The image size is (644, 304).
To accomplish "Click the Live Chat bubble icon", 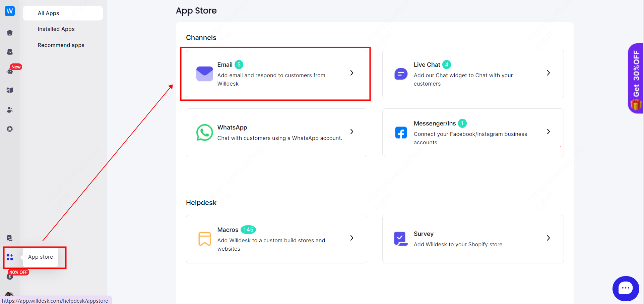I will click(401, 74).
